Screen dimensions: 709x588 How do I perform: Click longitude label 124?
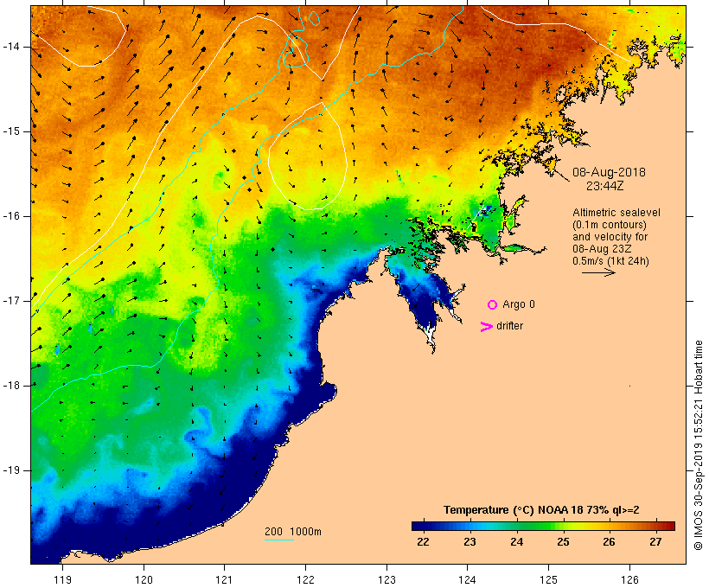pyautogui.click(x=467, y=579)
